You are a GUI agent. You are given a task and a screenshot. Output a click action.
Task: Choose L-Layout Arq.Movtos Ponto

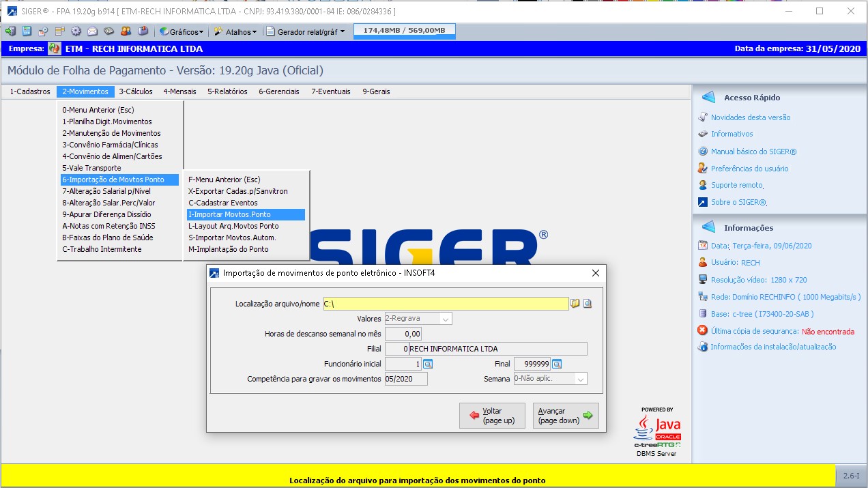(x=246, y=226)
